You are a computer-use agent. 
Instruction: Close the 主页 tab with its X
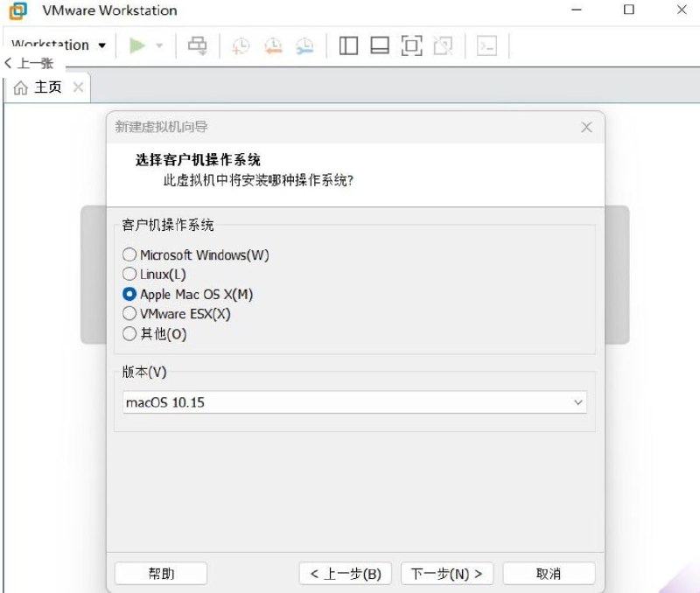click(78, 87)
